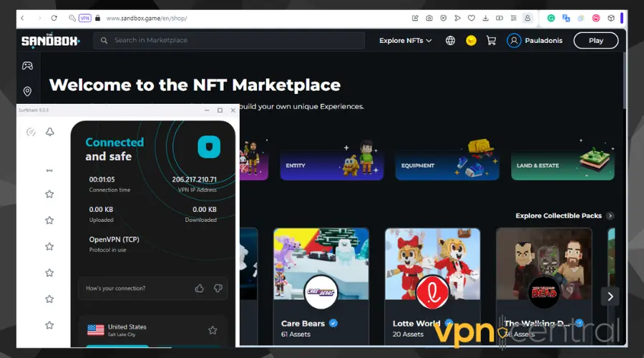Open browser downloads

tap(485, 18)
